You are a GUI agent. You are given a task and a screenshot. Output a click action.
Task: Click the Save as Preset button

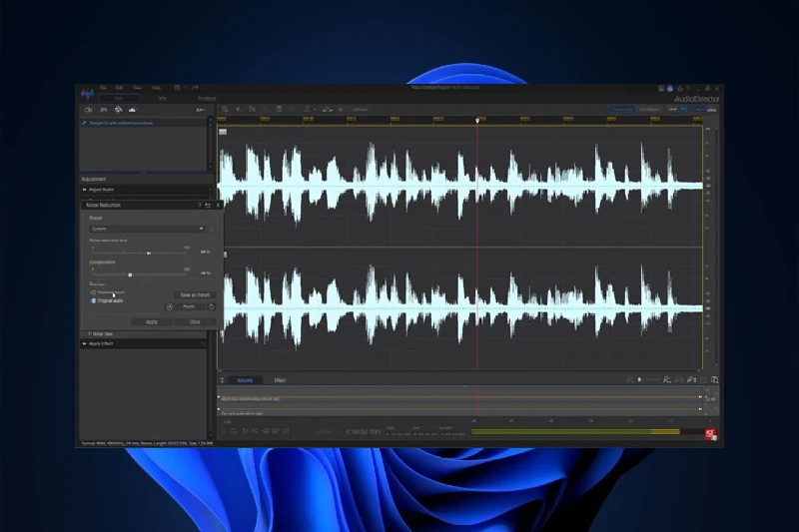(194, 295)
